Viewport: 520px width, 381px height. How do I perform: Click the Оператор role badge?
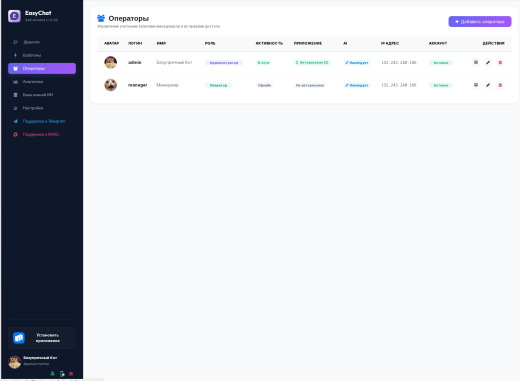218,85
